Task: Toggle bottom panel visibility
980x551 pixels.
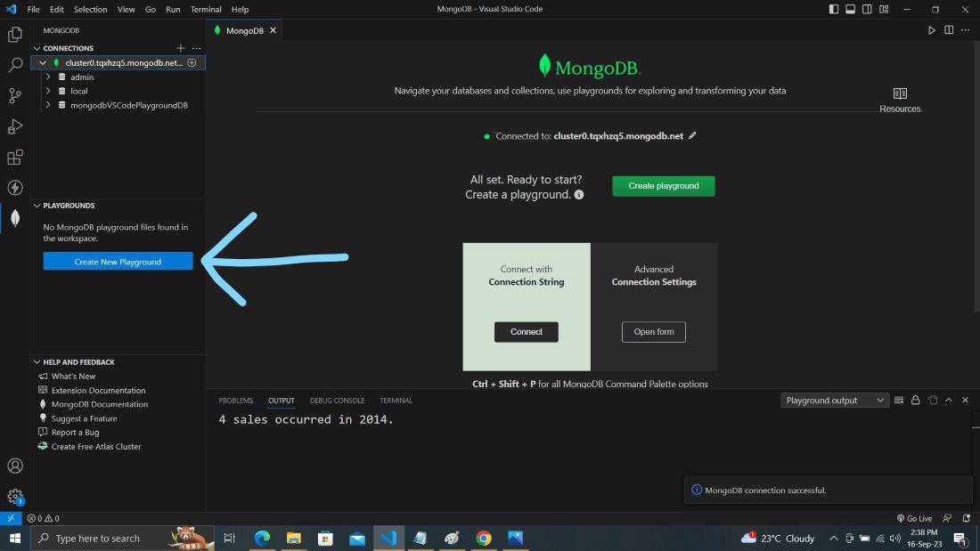Action: pyautogui.click(x=851, y=10)
